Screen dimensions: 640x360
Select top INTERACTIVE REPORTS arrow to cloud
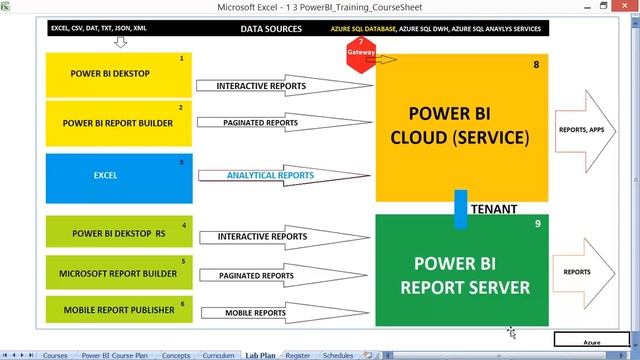tap(284, 85)
